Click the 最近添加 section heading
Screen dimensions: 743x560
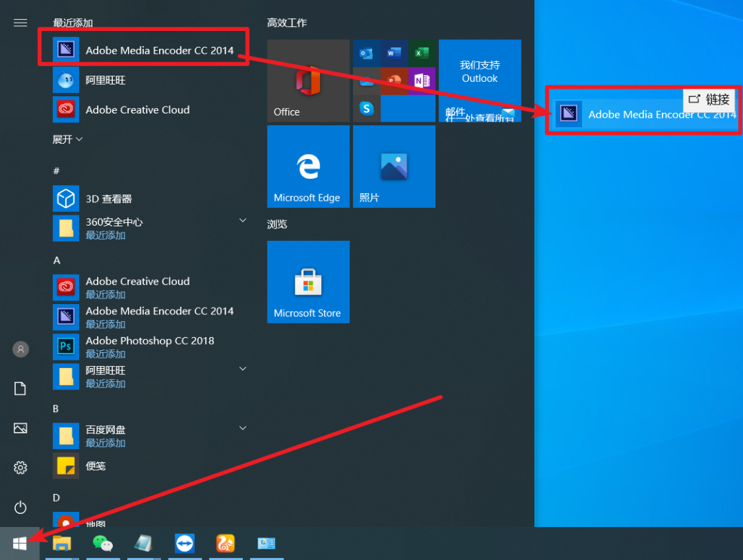click(x=73, y=23)
